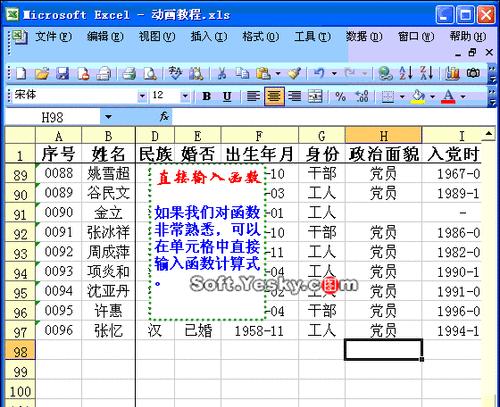Expand the font name dropdown 宋体

[142, 96]
